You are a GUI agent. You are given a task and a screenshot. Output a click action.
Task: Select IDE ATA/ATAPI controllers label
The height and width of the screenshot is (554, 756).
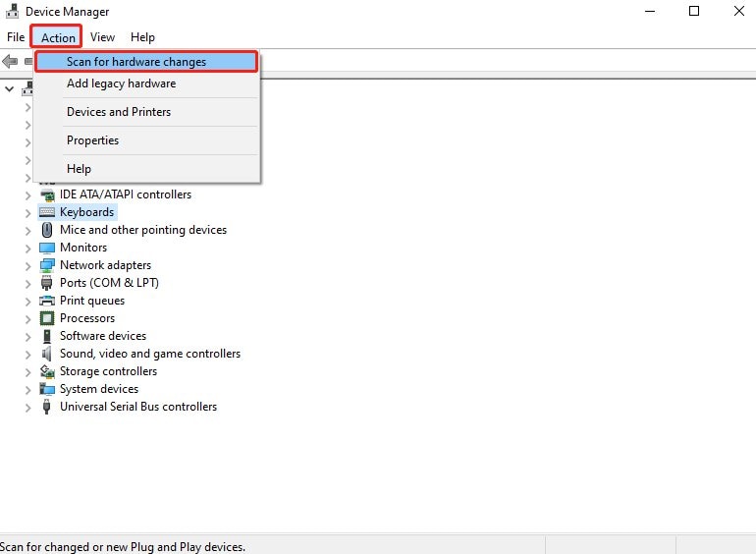point(126,194)
